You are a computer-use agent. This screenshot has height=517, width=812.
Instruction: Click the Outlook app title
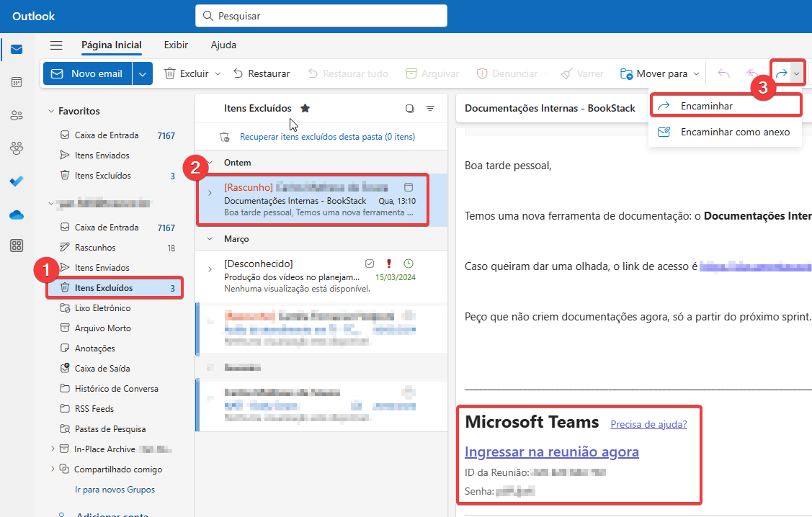[34, 16]
